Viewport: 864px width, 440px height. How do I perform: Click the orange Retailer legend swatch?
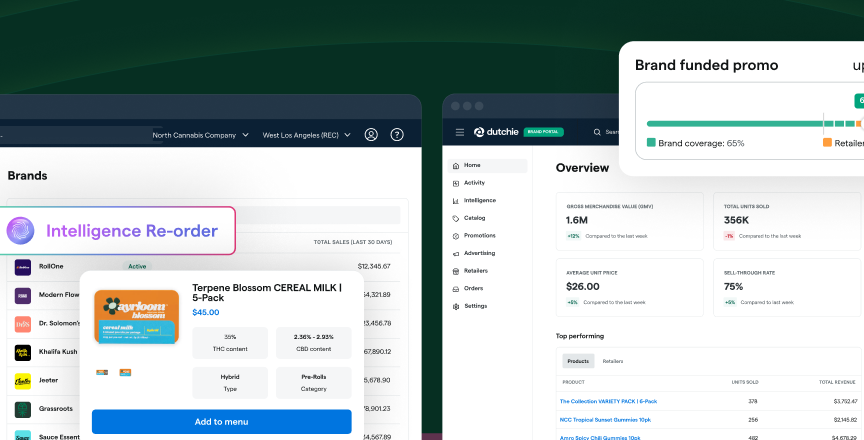coord(827,143)
